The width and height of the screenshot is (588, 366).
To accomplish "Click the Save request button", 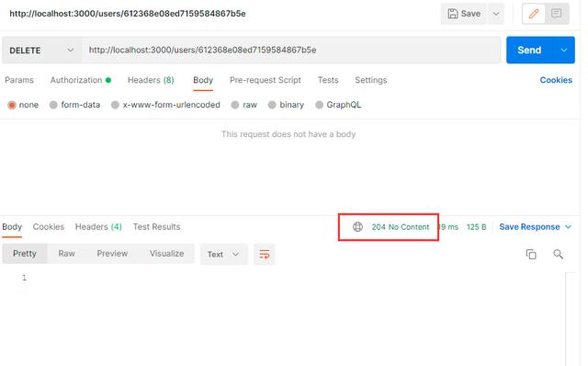I will pos(464,14).
